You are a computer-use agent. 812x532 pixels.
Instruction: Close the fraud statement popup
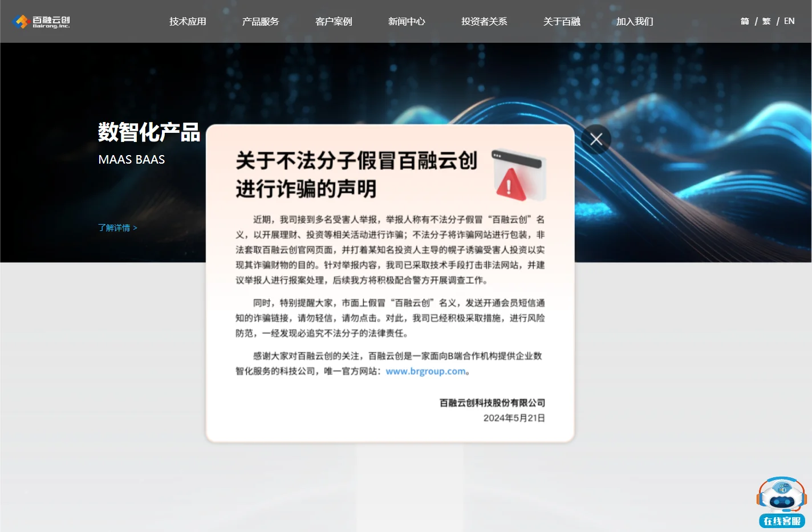(596, 139)
